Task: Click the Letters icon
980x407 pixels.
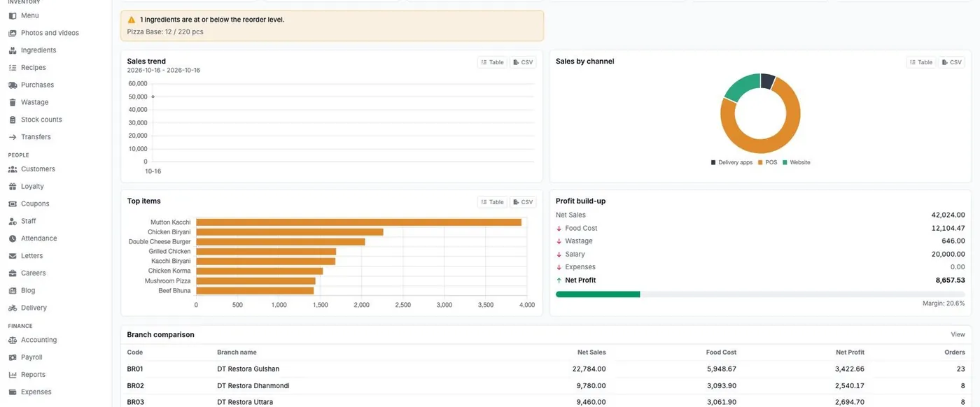Action: [x=13, y=256]
